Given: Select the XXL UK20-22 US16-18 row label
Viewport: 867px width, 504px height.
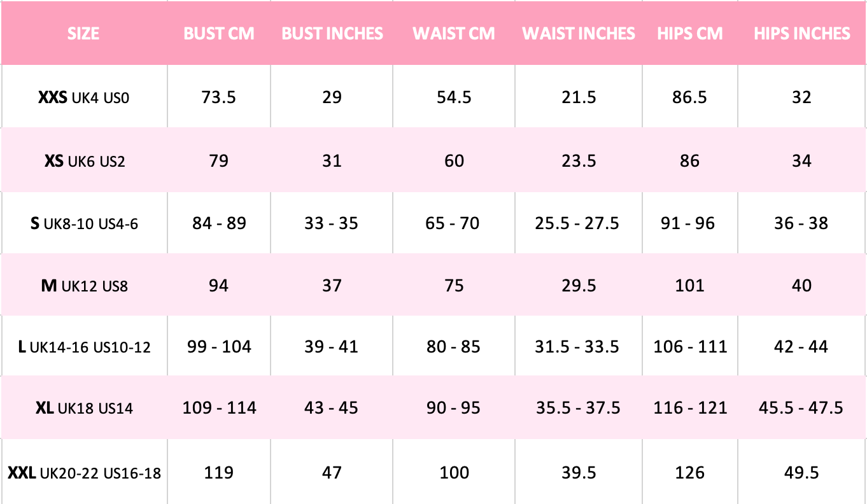Looking at the screenshot, I should tap(85, 473).
